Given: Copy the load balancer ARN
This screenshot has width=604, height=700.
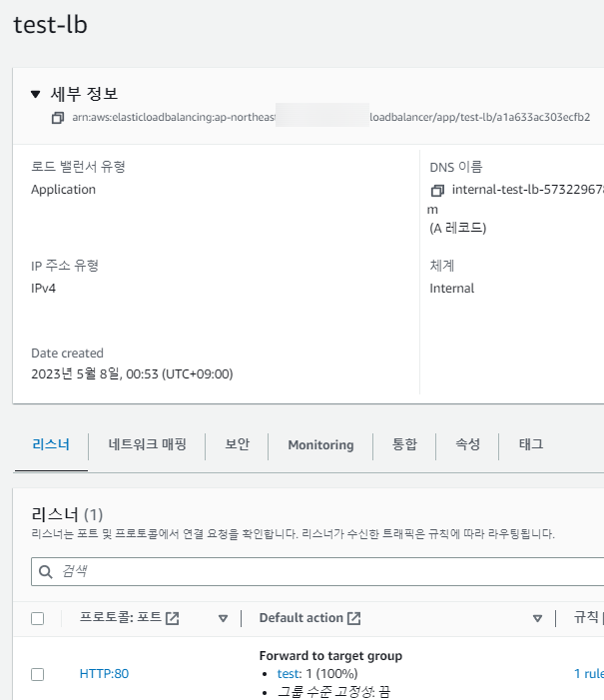Looking at the screenshot, I should tap(58, 118).
